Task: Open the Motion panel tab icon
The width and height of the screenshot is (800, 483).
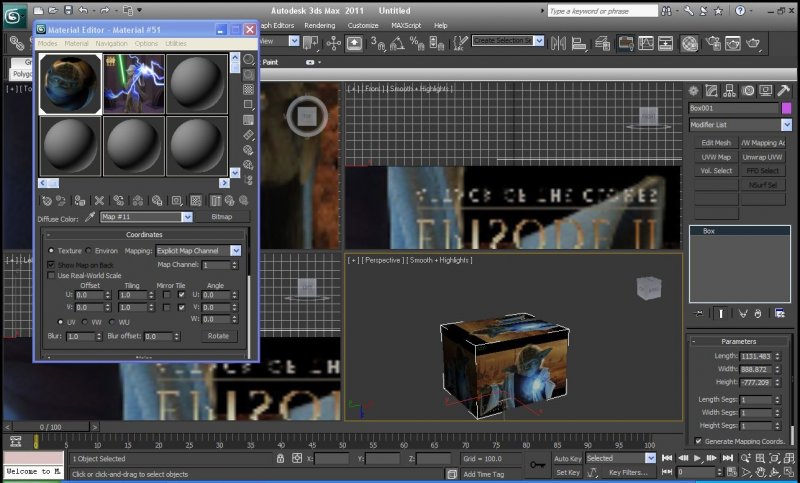Action: (748, 91)
